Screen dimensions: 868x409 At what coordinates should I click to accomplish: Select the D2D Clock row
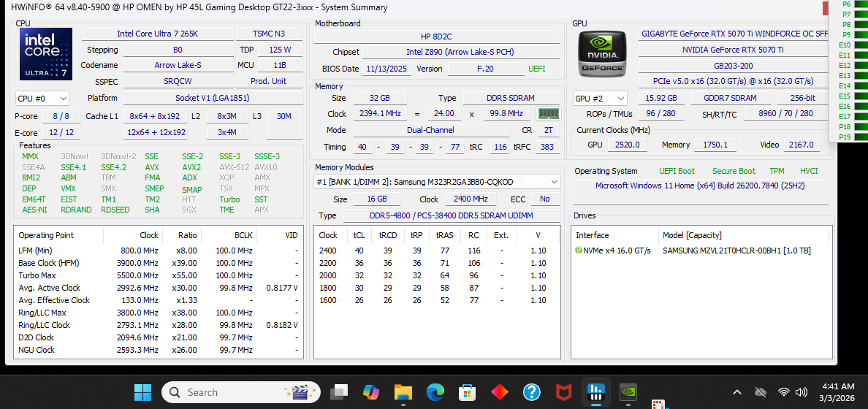click(159, 337)
